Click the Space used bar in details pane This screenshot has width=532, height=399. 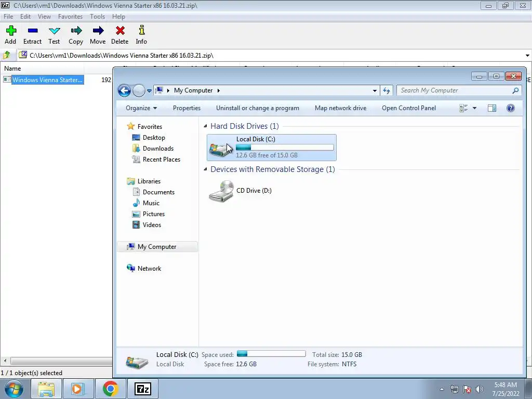271,354
